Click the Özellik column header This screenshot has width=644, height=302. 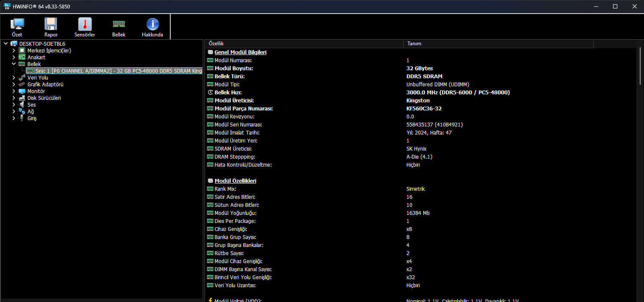pos(304,44)
